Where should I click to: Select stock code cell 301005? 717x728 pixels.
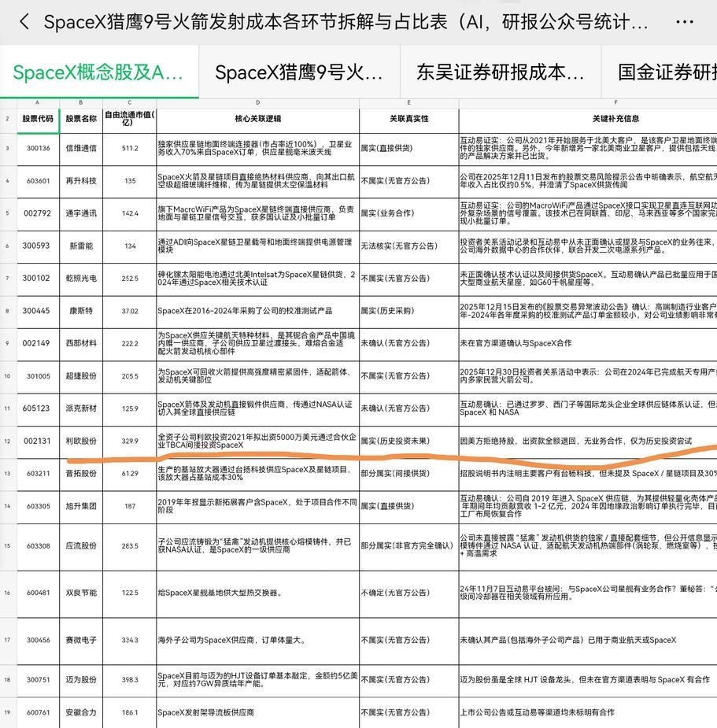(38, 376)
